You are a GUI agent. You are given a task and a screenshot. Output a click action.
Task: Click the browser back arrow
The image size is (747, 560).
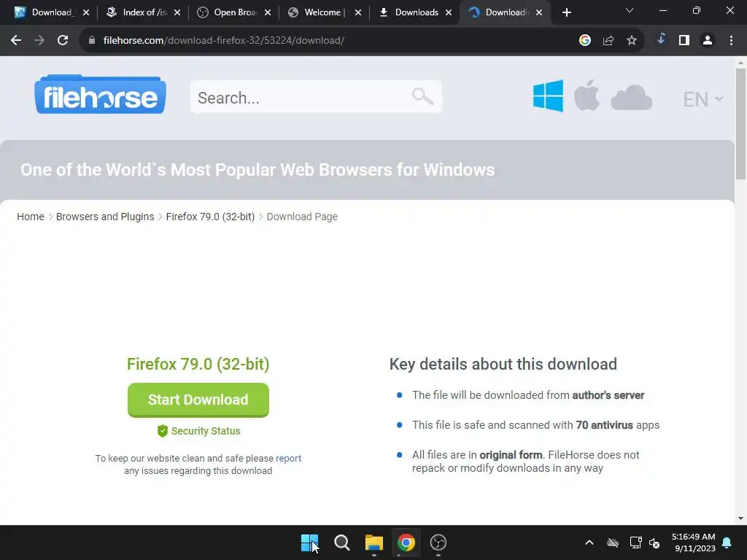16,41
